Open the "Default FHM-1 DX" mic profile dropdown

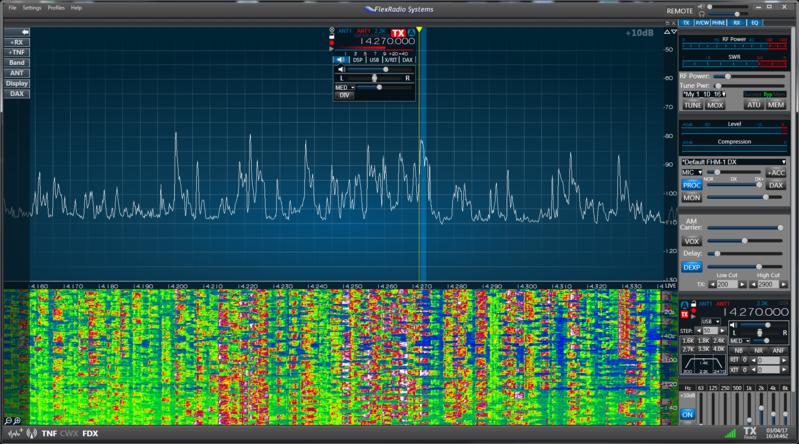point(734,162)
